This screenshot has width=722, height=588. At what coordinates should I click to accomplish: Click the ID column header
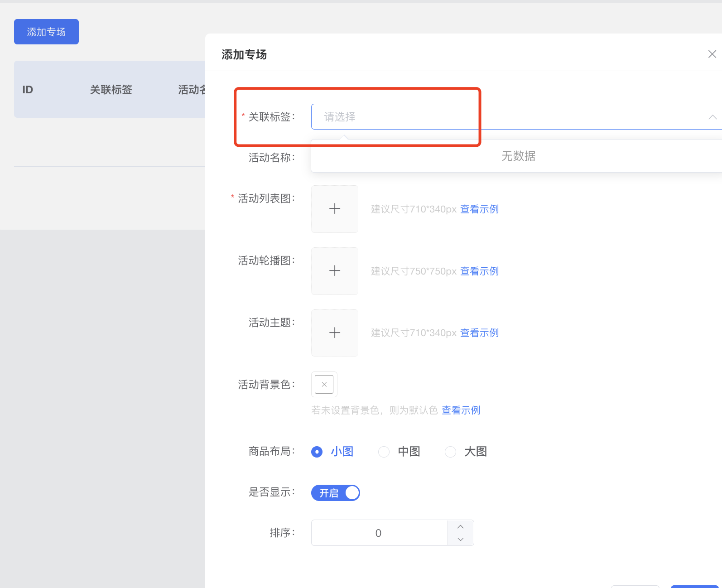pyautogui.click(x=28, y=90)
